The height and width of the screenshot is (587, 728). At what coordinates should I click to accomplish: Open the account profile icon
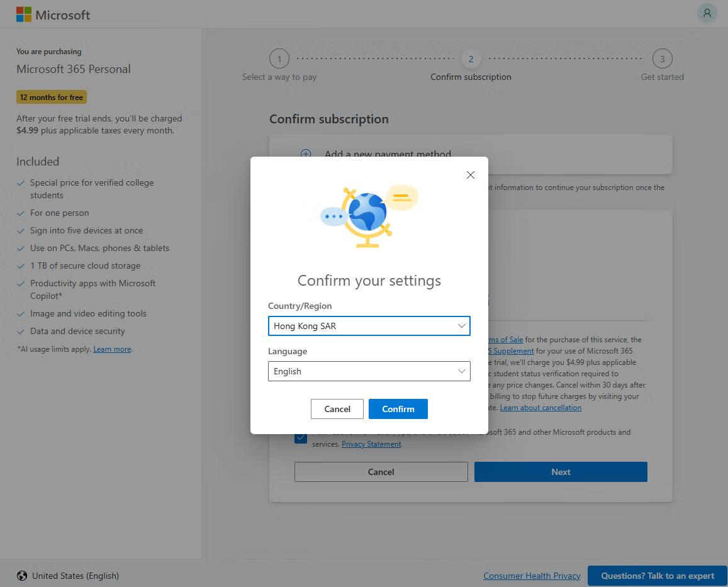(x=707, y=13)
